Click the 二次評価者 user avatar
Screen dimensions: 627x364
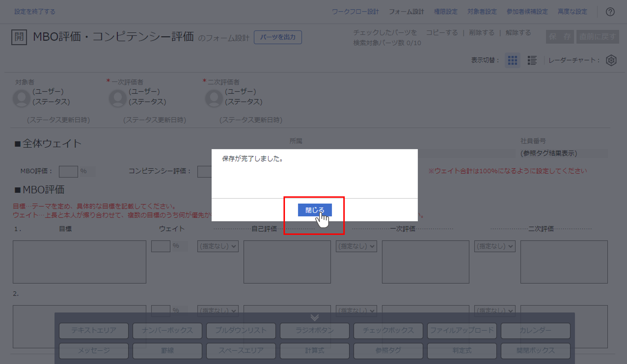pos(214,98)
